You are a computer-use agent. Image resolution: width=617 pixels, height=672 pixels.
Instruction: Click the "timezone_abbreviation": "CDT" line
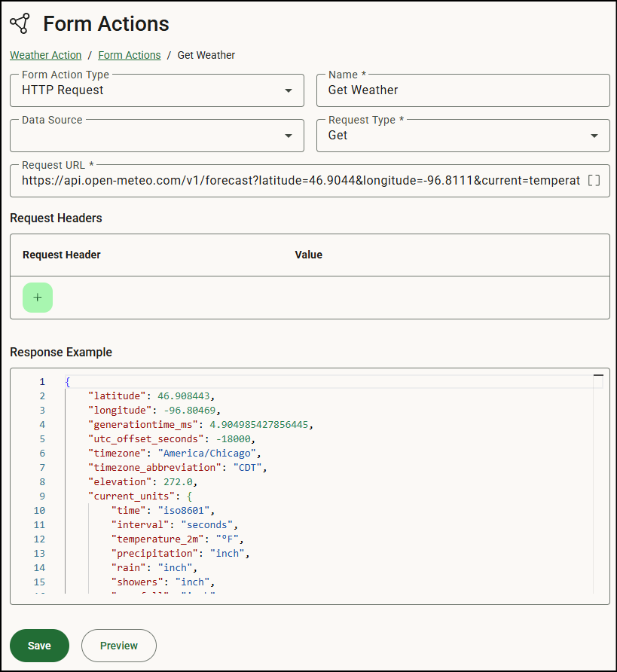click(x=177, y=468)
